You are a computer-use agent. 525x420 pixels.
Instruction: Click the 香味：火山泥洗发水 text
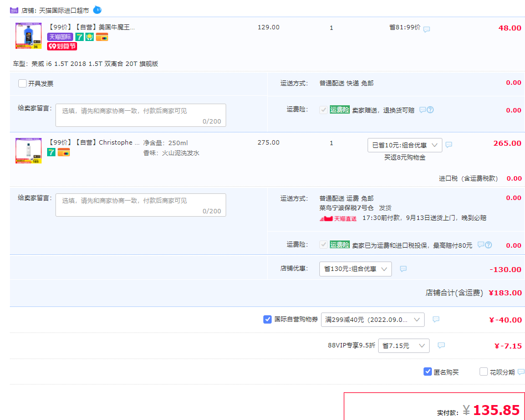click(171, 153)
